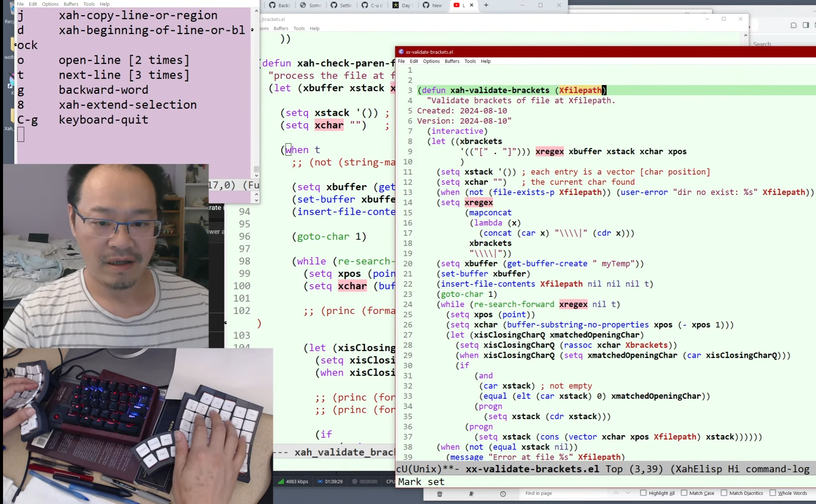This screenshot has width=816, height=504.
Task: Click xah-extend-selection entry in command log
Action: [128, 105]
